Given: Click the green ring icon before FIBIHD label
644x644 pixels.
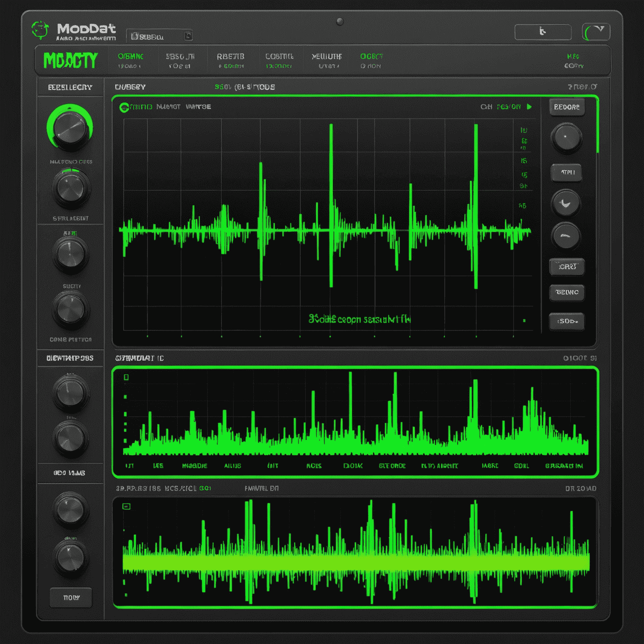Looking at the screenshot, I should [124, 107].
